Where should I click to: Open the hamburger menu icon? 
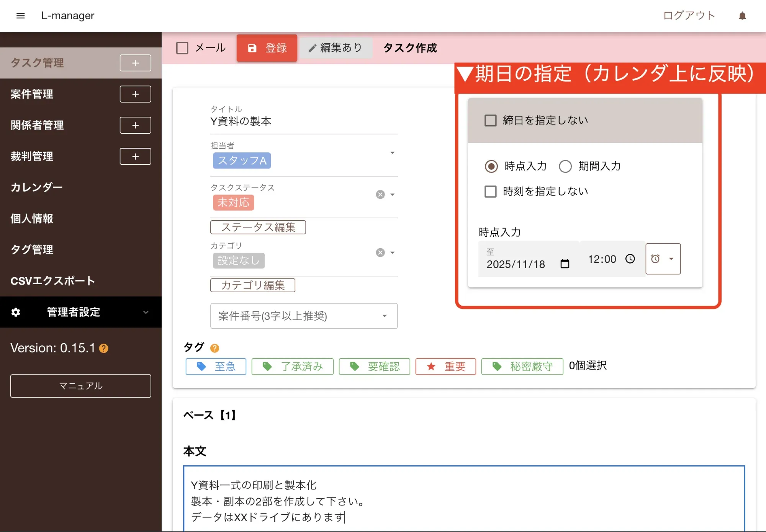click(21, 16)
